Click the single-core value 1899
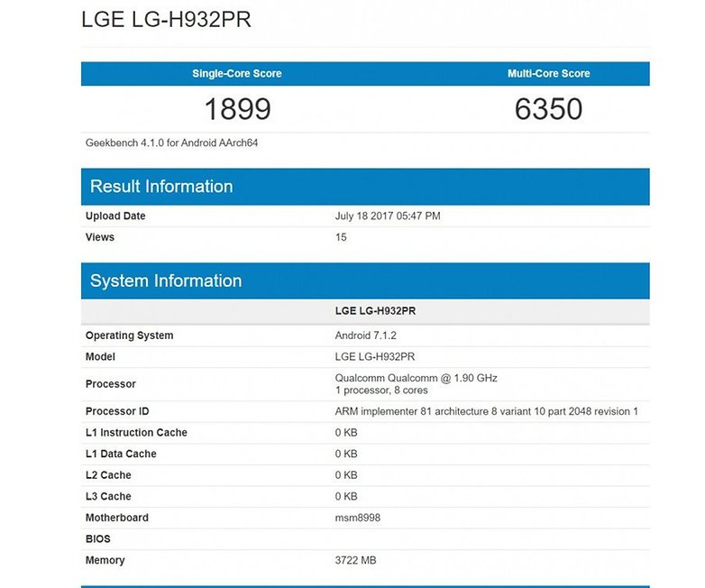The image size is (705, 588). [237, 109]
